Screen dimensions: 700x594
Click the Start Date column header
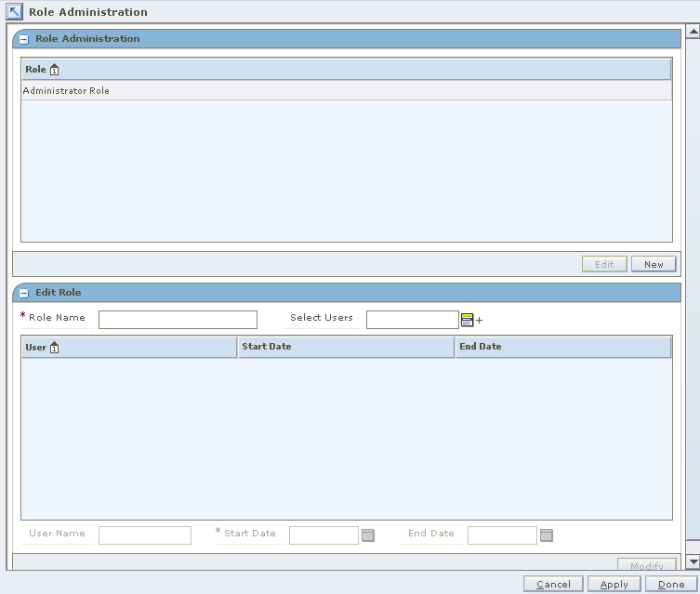click(347, 347)
